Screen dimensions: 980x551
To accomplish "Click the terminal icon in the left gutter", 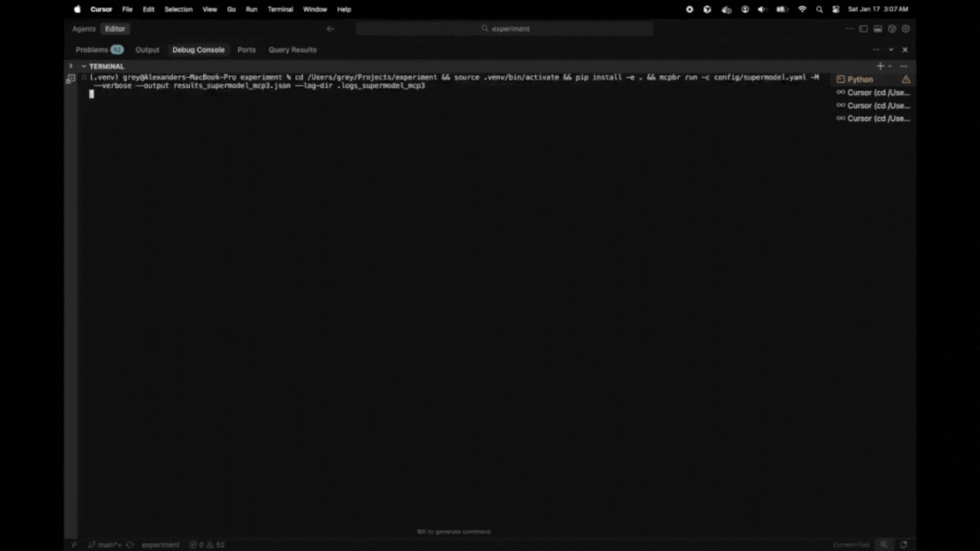I will pos(70,78).
